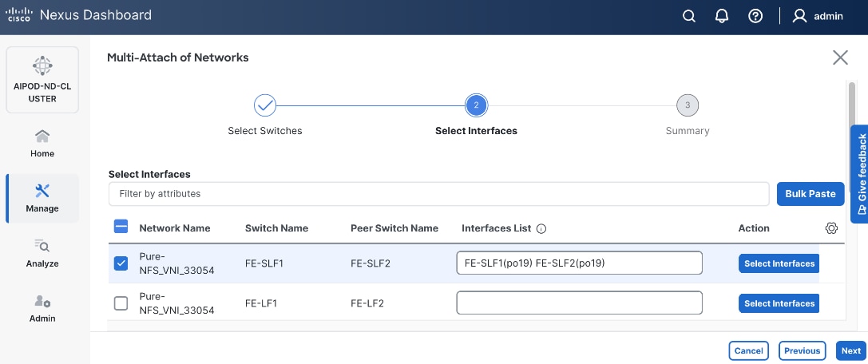
Task: Open the AIPOD-ND-CLUSTER cluster tile
Action: pos(42,80)
